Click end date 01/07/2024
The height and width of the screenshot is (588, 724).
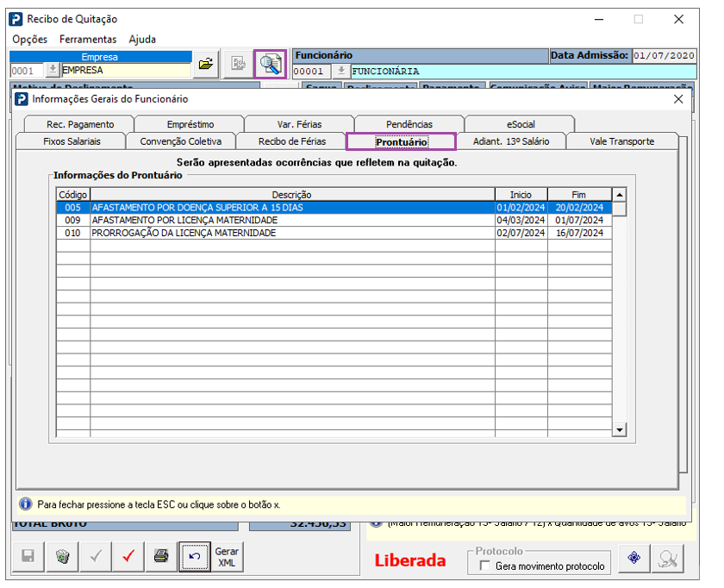tap(579, 220)
